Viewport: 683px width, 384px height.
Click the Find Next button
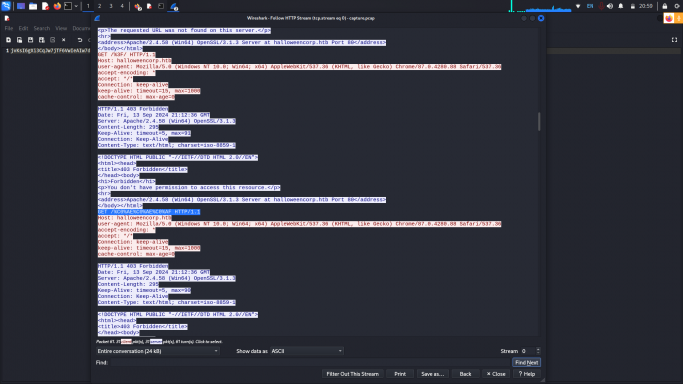526,362
